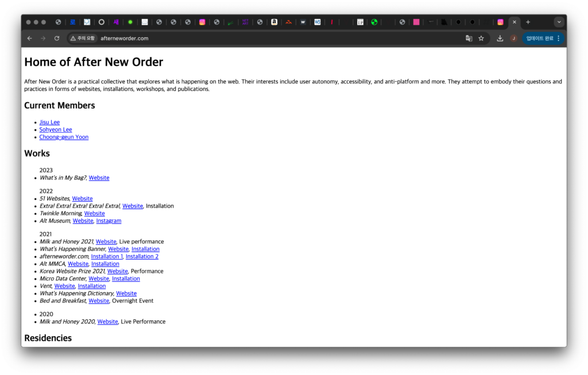588x375 pixels.
Task: Close the current active tab
Action: coord(514,22)
